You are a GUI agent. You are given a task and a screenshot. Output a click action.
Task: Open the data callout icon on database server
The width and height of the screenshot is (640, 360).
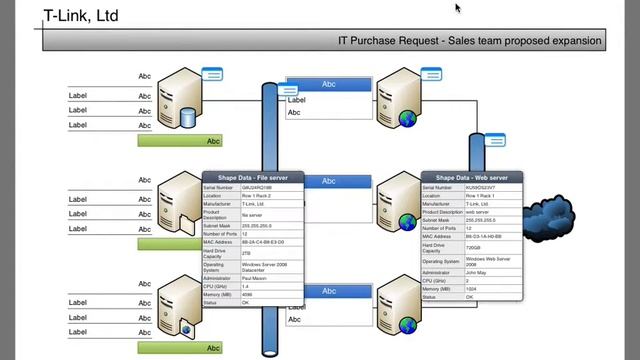(x=212, y=74)
